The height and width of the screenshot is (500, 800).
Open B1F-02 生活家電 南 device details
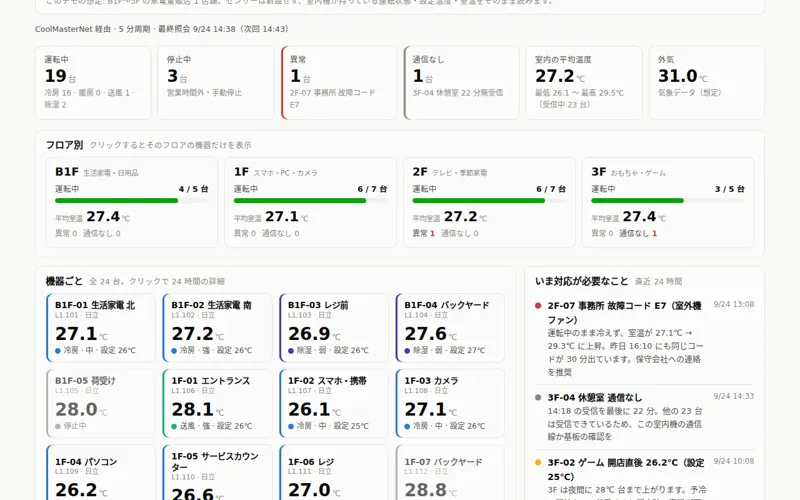[x=217, y=328]
